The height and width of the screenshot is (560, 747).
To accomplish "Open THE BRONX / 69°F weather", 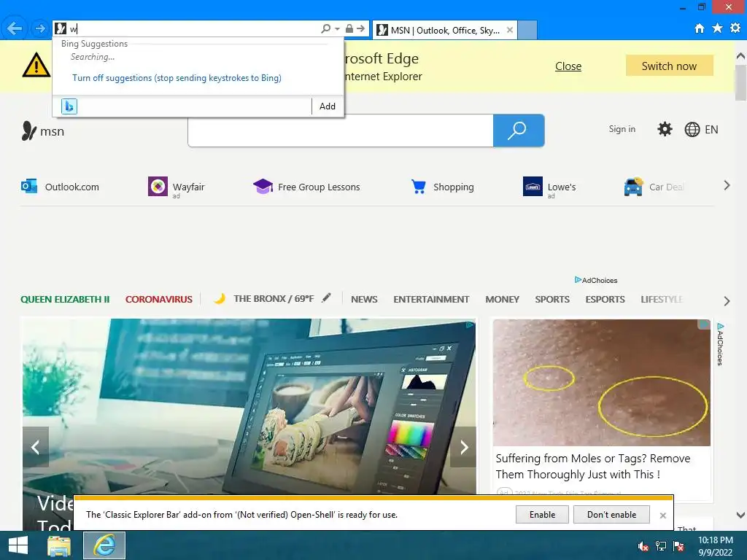I will [x=264, y=298].
